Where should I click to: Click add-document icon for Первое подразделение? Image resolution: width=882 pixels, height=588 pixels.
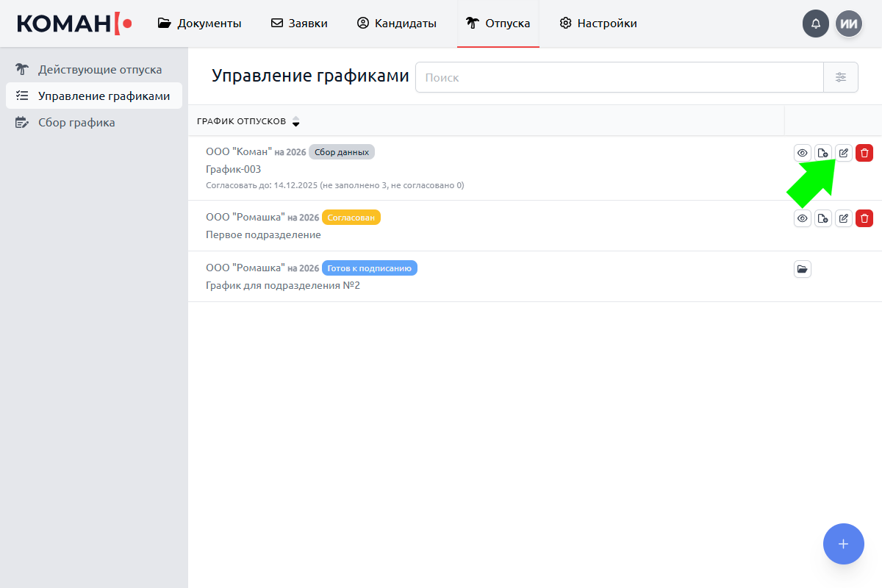coord(823,218)
